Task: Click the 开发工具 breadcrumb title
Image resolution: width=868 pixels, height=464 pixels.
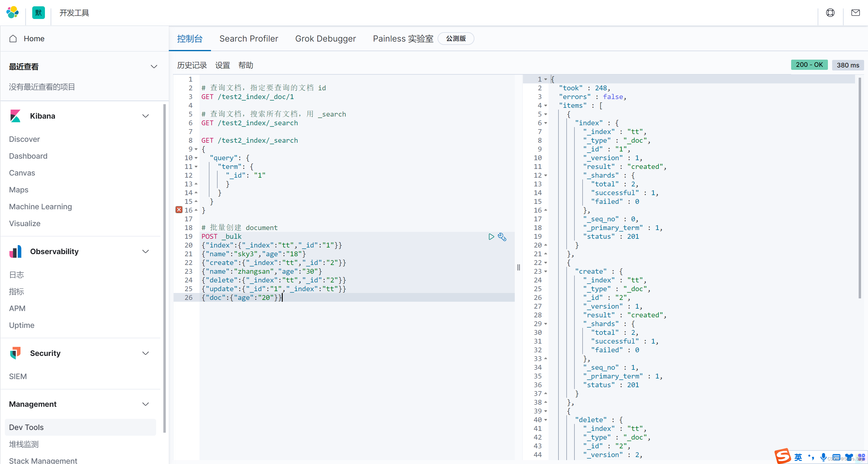Action: [74, 13]
